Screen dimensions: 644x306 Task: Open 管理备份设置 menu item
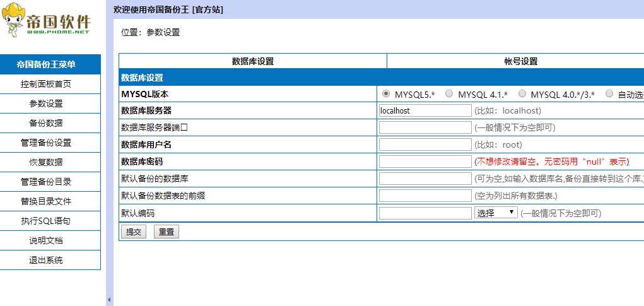tap(46, 143)
